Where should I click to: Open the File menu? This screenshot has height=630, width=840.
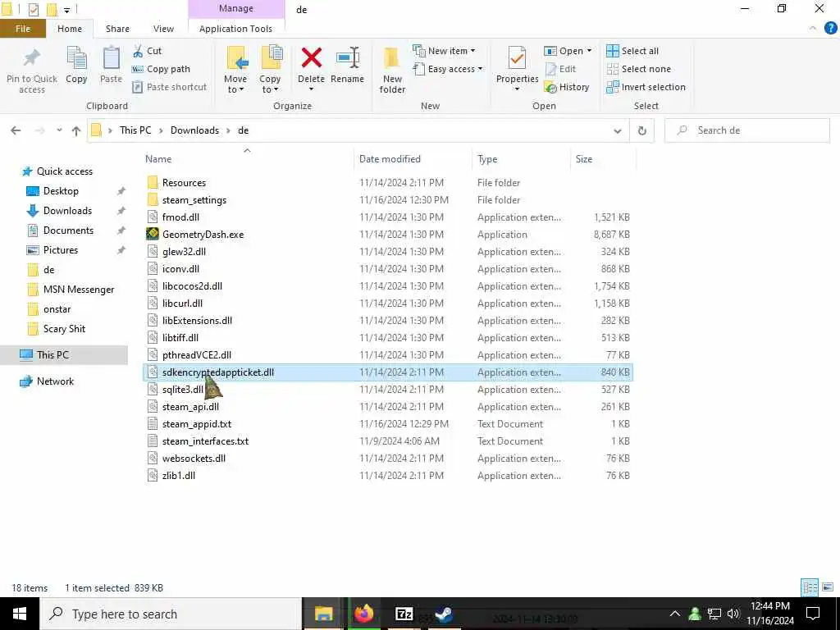click(23, 29)
